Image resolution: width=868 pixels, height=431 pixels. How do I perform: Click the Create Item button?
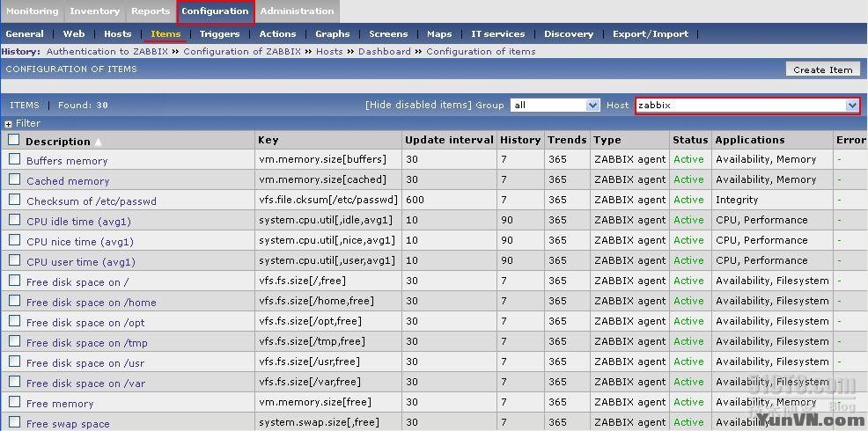coord(822,69)
